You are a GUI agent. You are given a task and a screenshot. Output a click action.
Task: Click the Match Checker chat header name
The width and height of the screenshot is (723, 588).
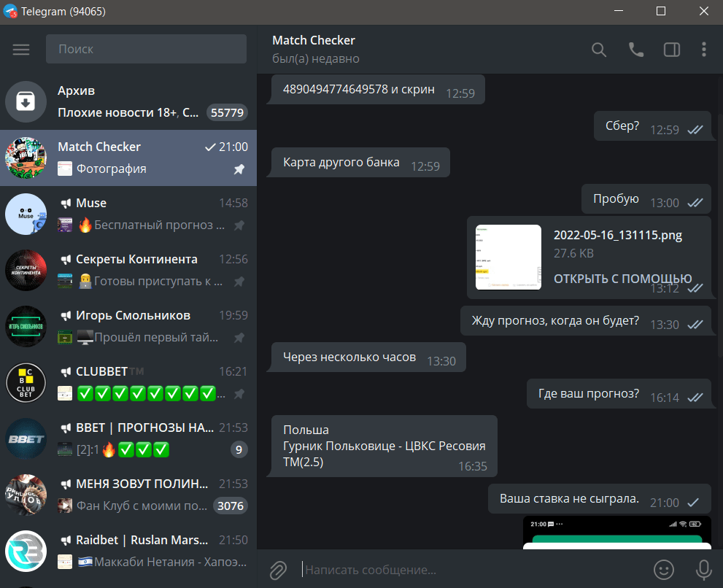tap(314, 41)
